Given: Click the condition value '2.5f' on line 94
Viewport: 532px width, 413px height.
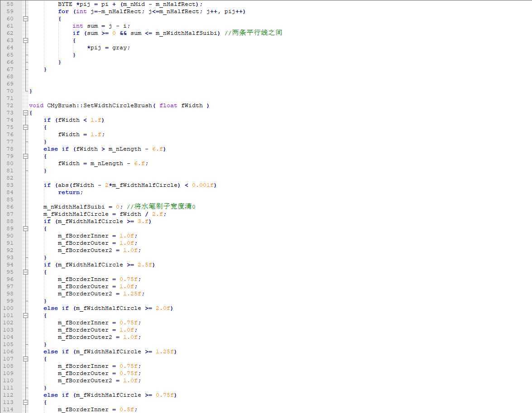Looking at the screenshot, I should pos(144,265).
